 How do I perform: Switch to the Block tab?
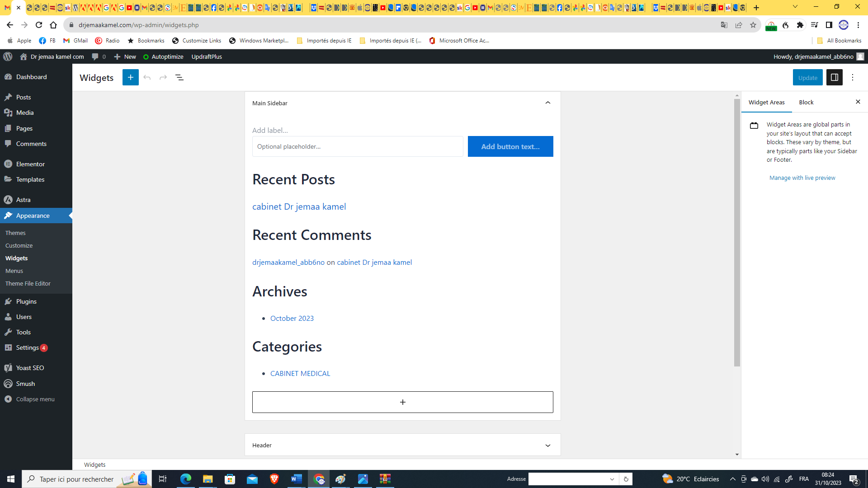pos(806,103)
